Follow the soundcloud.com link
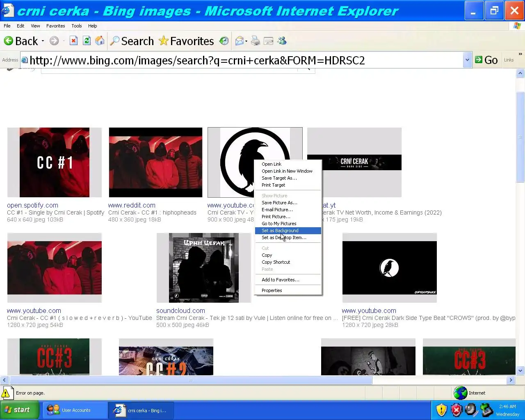The image size is (525, 420). click(x=180, y=310)
